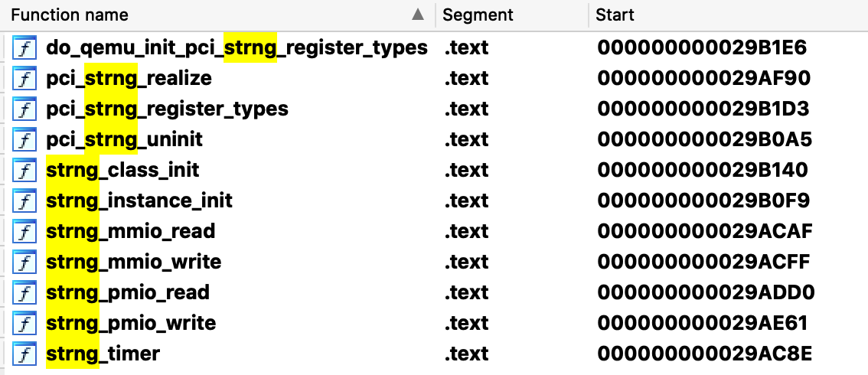Select the strng_mmio_write function row
The width and height of the screenshot is (868, 375).
[134, 262]
